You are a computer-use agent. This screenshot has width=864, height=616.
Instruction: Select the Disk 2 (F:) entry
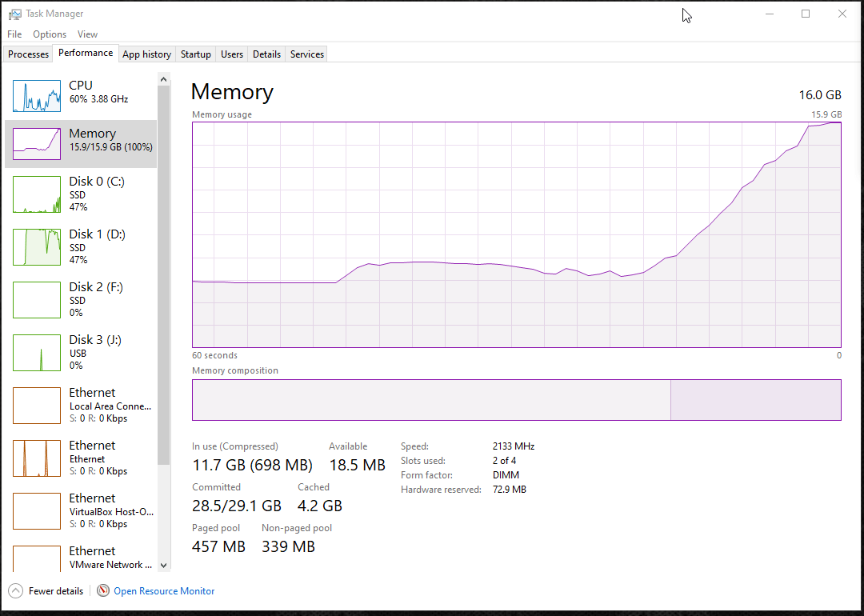[x=80, y=299]
